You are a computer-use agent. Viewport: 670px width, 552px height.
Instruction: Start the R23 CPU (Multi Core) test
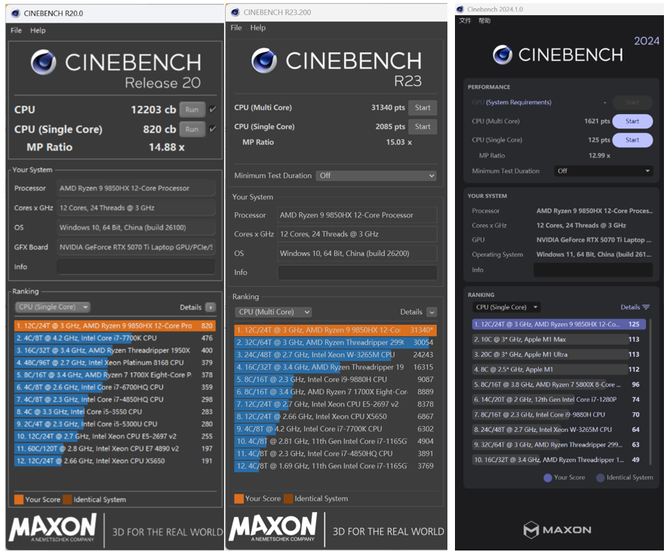[x=422, y=108]
